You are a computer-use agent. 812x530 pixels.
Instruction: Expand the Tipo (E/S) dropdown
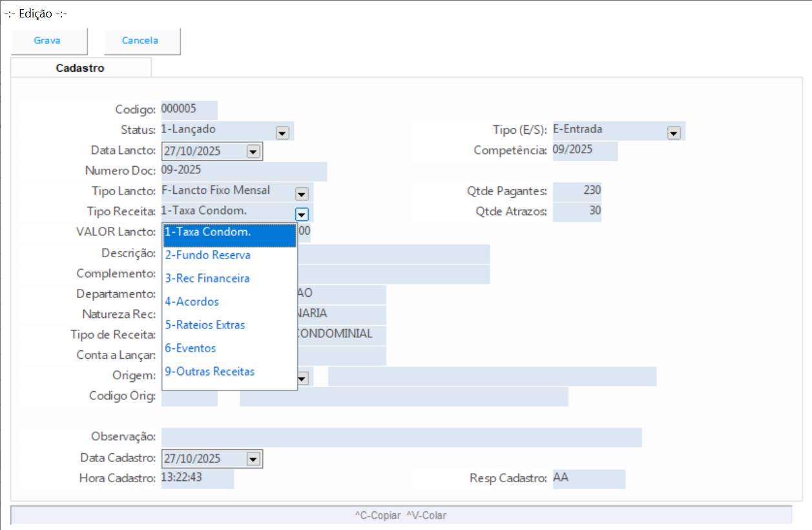(x=674, y=132)
